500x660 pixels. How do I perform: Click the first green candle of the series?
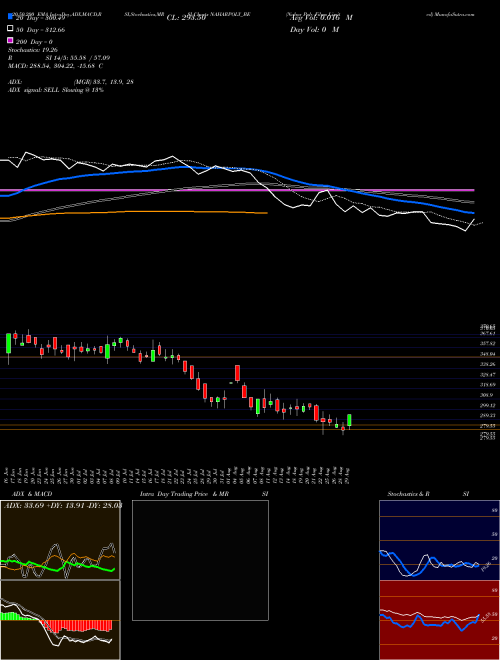pos(8,343)
